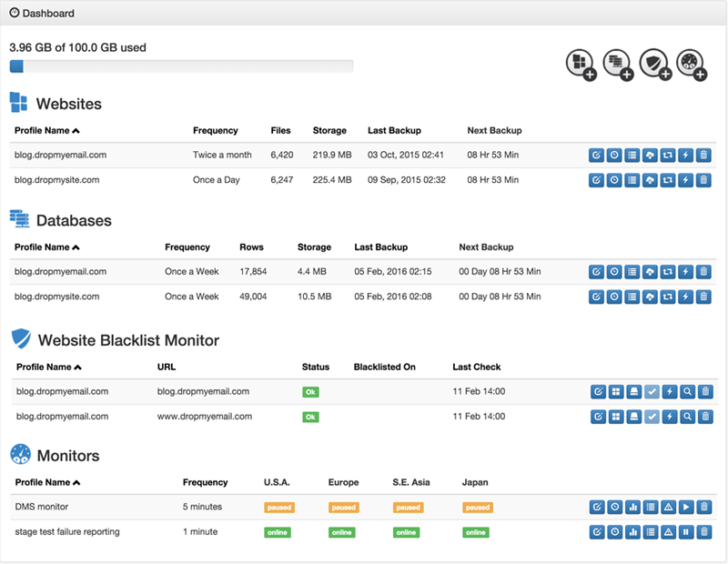Delete the blog.dropmysite.com website profile
This screenshot has width=728, height=564.
pyautogui.click(x=703, y=179)
